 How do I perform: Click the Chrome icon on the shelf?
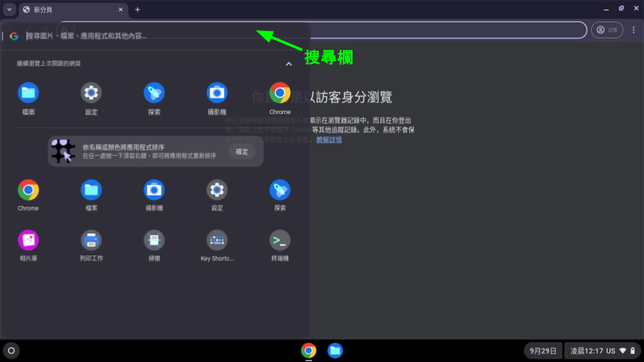point(309,351)
